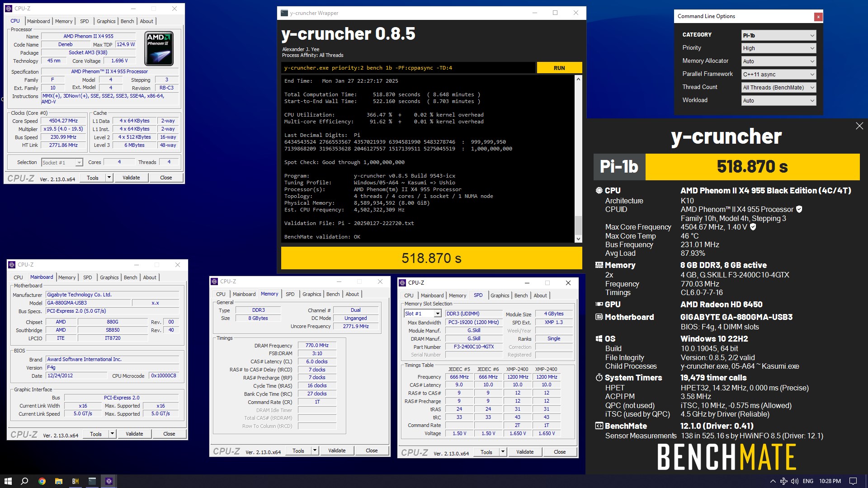
Task: Open BenchMate taskbar icon
Action: 75,481
